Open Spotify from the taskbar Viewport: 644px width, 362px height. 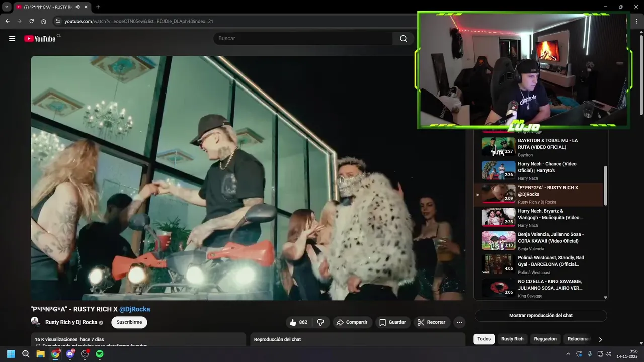coord(100,354)
